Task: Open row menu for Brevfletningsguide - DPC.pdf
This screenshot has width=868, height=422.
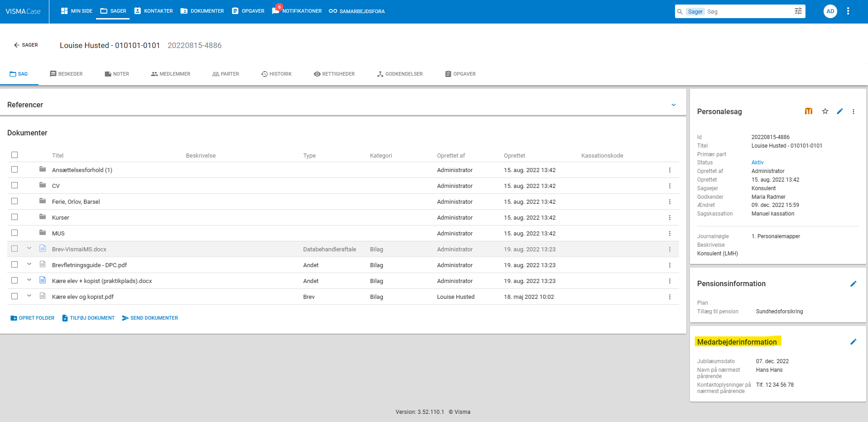Action: pos(670,265)
